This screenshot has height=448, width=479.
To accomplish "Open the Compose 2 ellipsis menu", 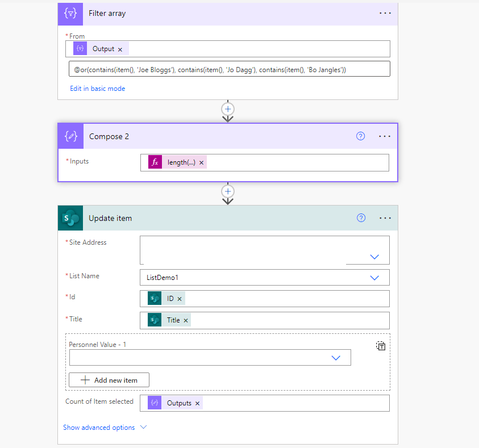I will coord(384,136).
